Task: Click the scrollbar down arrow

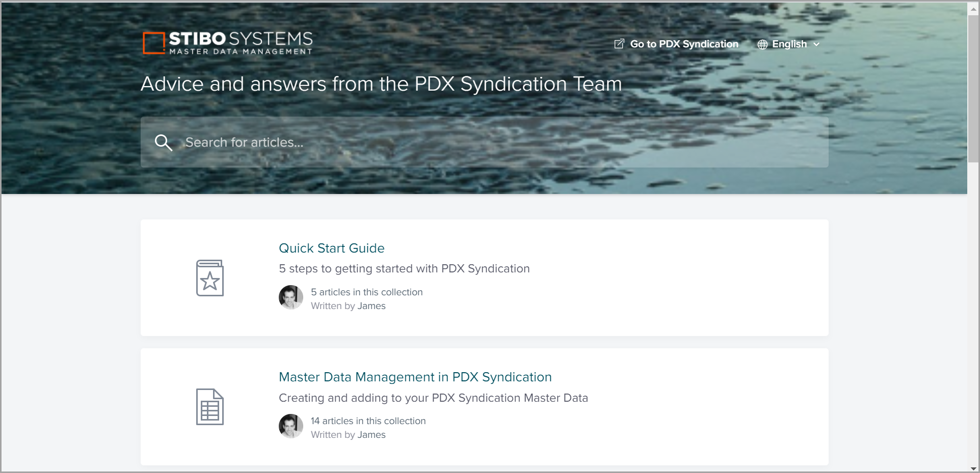Action: tap(973, 468)
